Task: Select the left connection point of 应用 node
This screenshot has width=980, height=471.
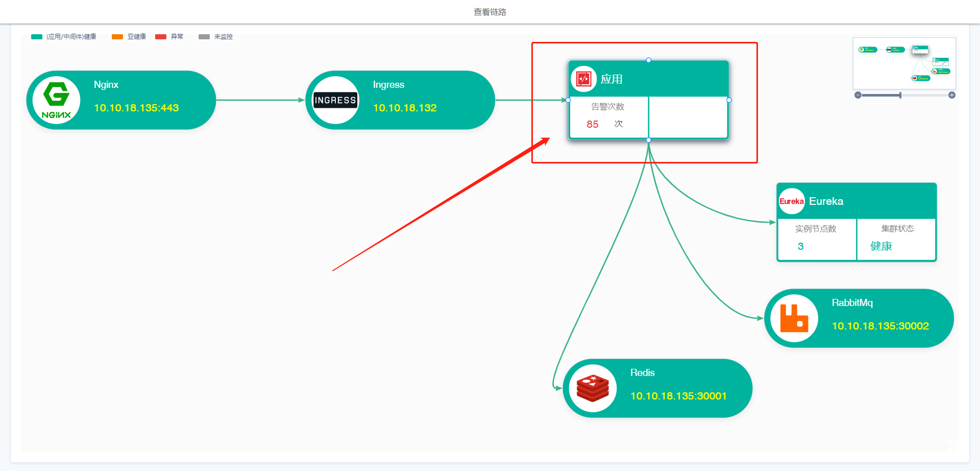Action: (568, 100)
